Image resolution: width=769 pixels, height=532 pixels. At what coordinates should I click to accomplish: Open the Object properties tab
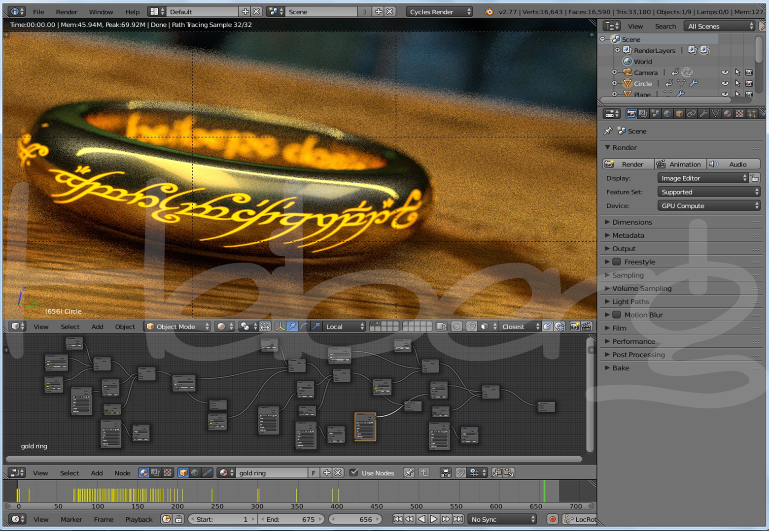[679, 114]
